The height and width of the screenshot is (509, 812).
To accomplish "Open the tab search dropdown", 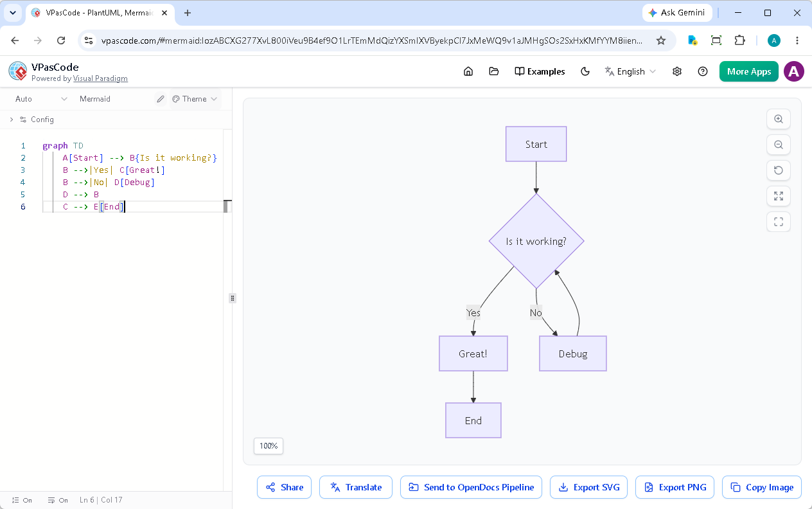I will point(12,13).
